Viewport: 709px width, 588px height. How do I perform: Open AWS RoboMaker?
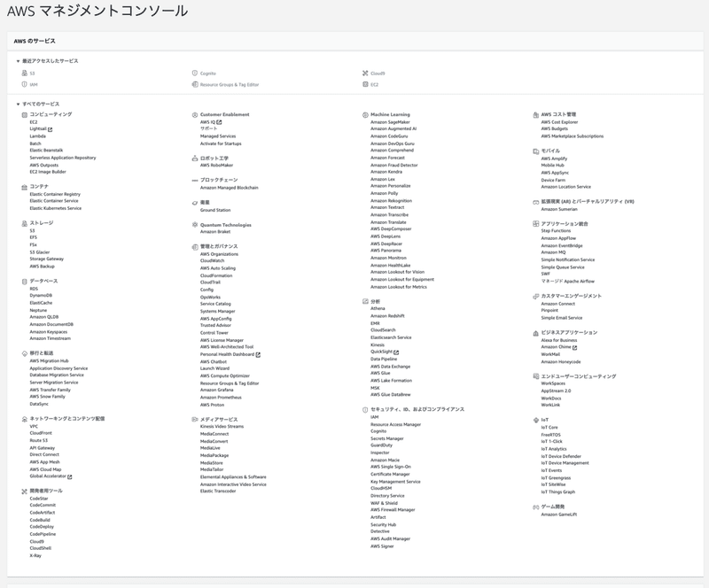216,166
